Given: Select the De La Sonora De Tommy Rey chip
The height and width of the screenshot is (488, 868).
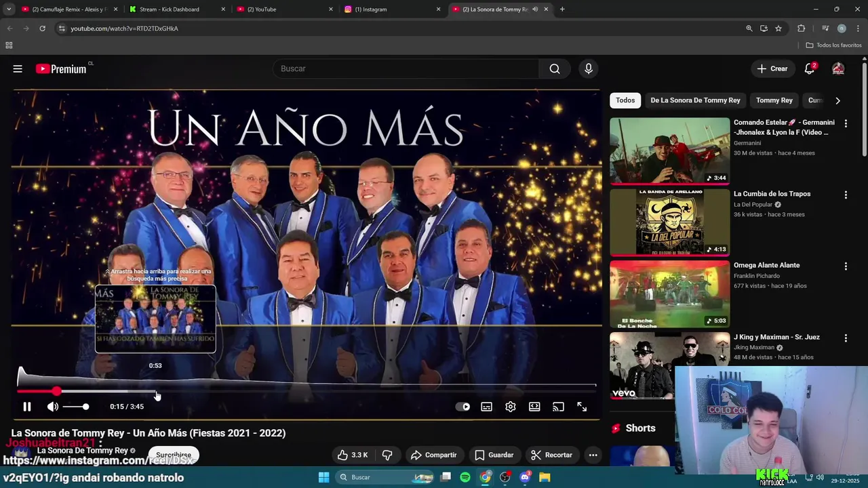Looking at the screenshot, I should click(x=695, y=100).
